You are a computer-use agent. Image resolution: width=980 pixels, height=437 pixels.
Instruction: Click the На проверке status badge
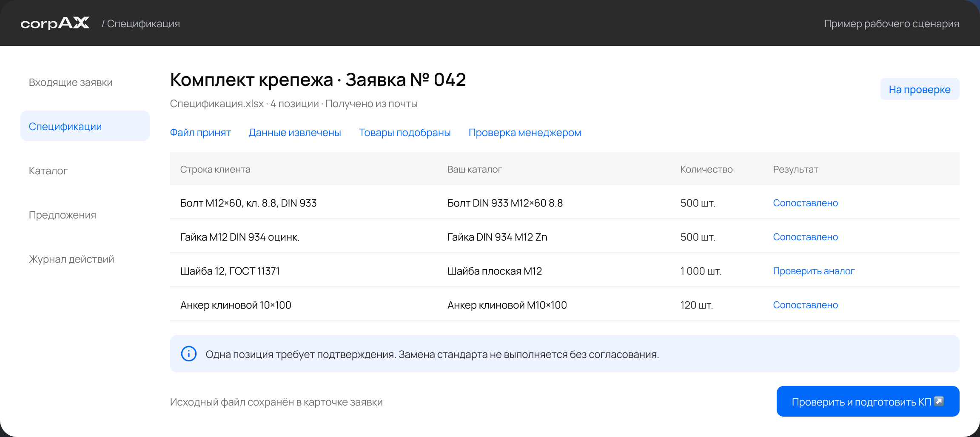pos(920,89)
